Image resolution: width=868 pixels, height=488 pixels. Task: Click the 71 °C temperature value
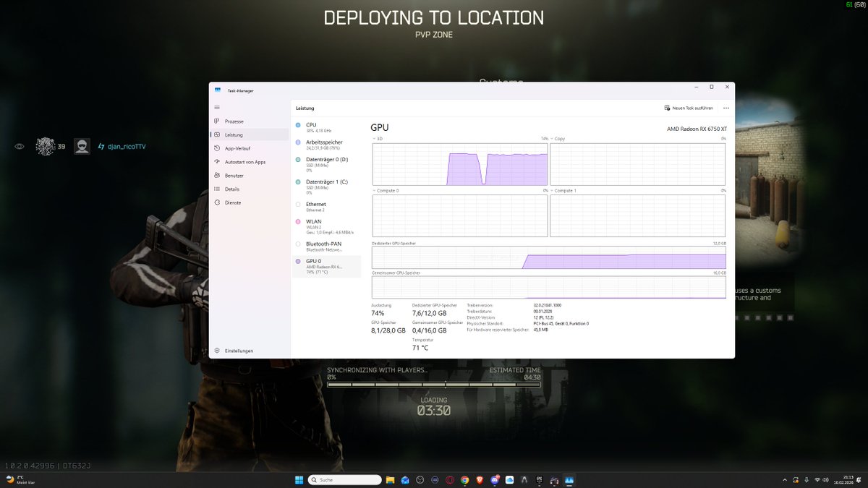[x=420, y=348]
